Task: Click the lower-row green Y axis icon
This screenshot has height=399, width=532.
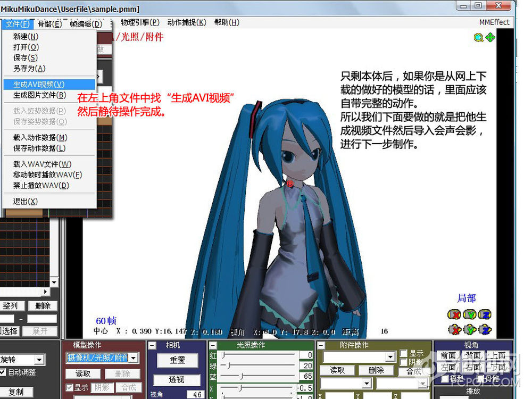Action: pyautogui.click(x=470, y=329)
